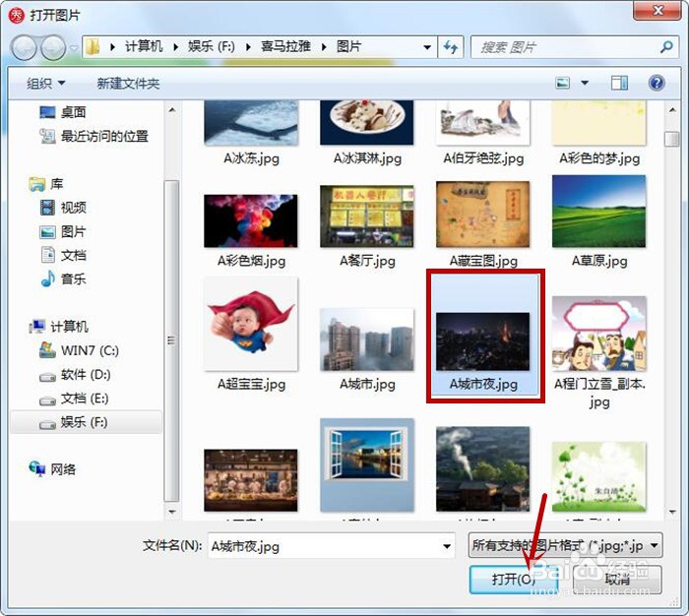The image size is (689, 616).
Task: Click the refresh button next to address bar
Action: (x=451, y=47)
